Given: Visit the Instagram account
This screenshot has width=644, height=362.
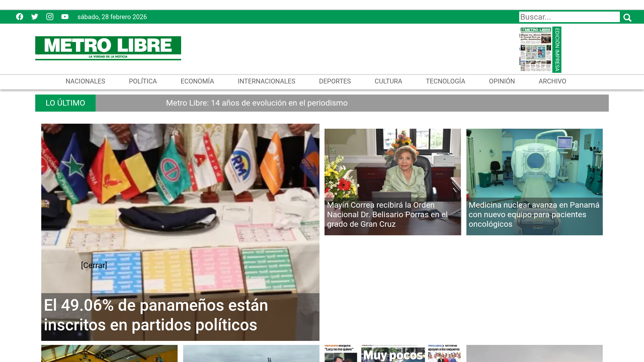Looking at the screenshot, I should coord(50,17).
